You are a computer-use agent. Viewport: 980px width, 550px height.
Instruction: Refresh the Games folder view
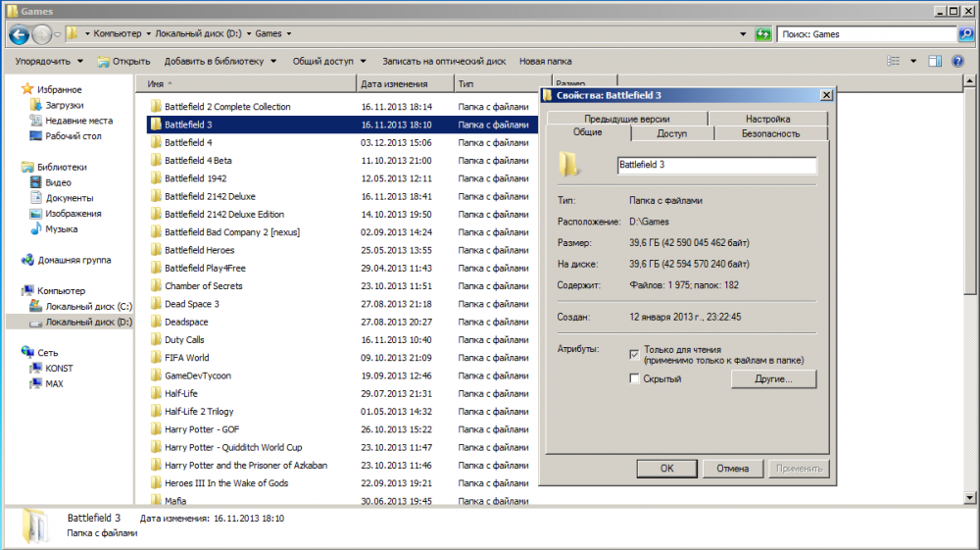[763, 34]
